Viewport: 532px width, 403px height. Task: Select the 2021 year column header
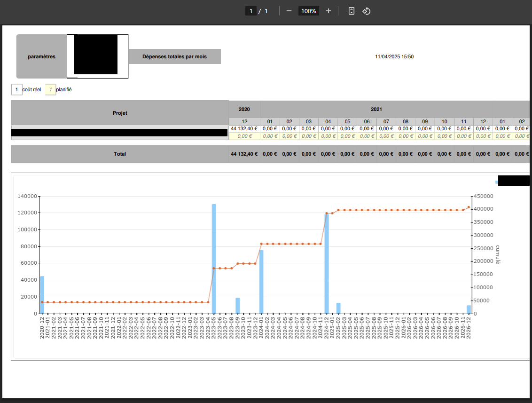pos(376,109)
